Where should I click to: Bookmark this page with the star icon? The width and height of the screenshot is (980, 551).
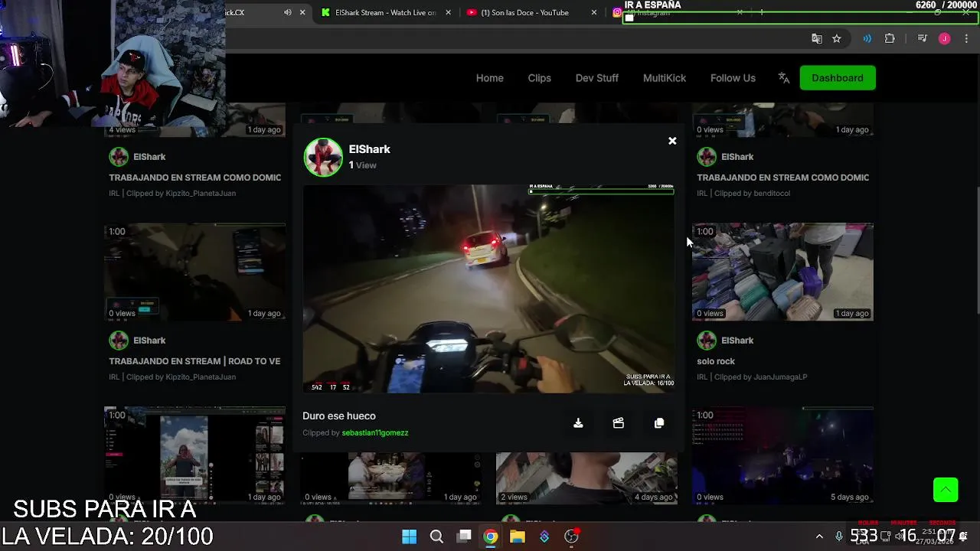pyautogui.click(x=837, y=38)
